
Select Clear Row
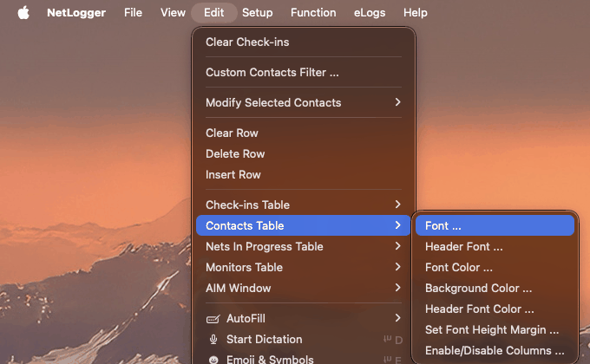(x=304, y=133)
